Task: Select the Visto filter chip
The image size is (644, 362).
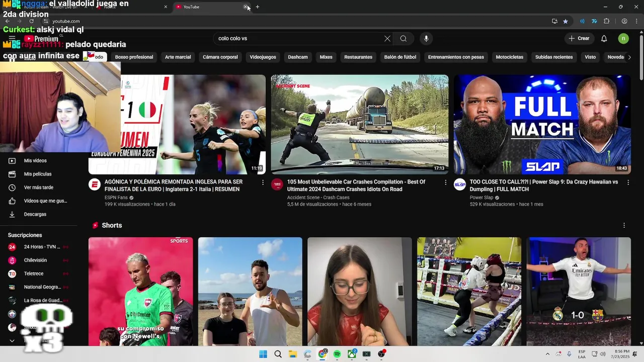Action: pyautogui.click(x=590, y=57)
